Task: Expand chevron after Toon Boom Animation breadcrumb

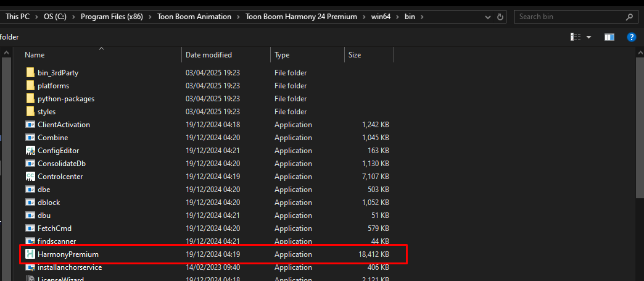Action: click(x=238, y=17)
